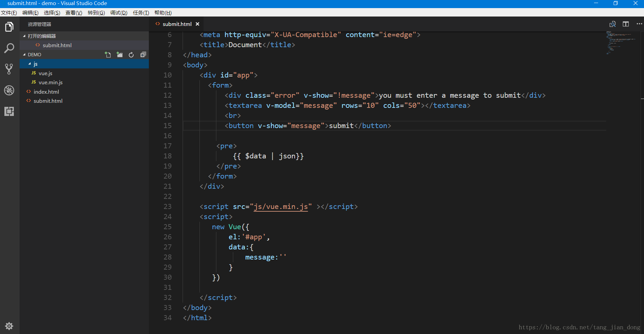Open the 查看(V) menu
Viewport: 644px width, 334px height.
(74, 13)
